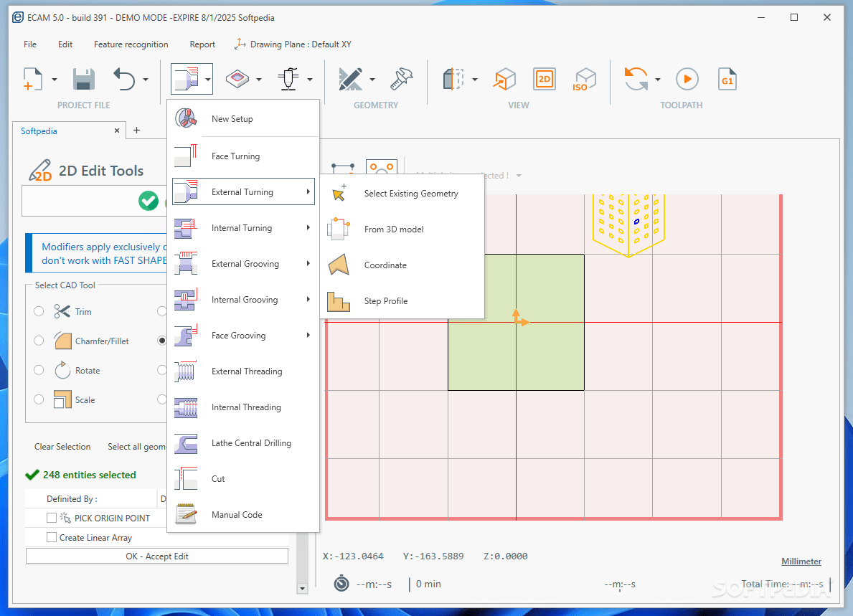Open Face Grooving submenu
This screenshot has height=616, width=853.
(243, 336)
